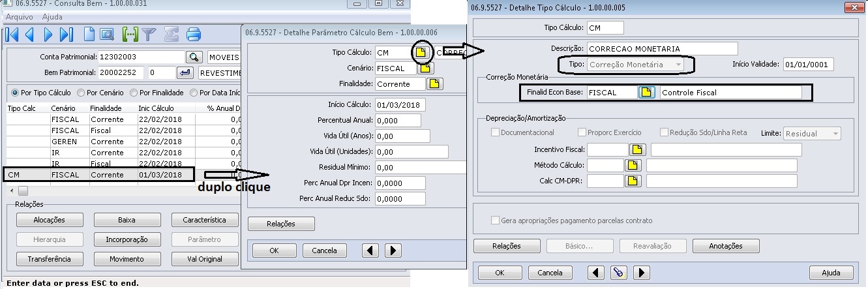Go to next record in Consulta Bem toolbar
This screenshot has height=289, width=868.
[48, 35]
